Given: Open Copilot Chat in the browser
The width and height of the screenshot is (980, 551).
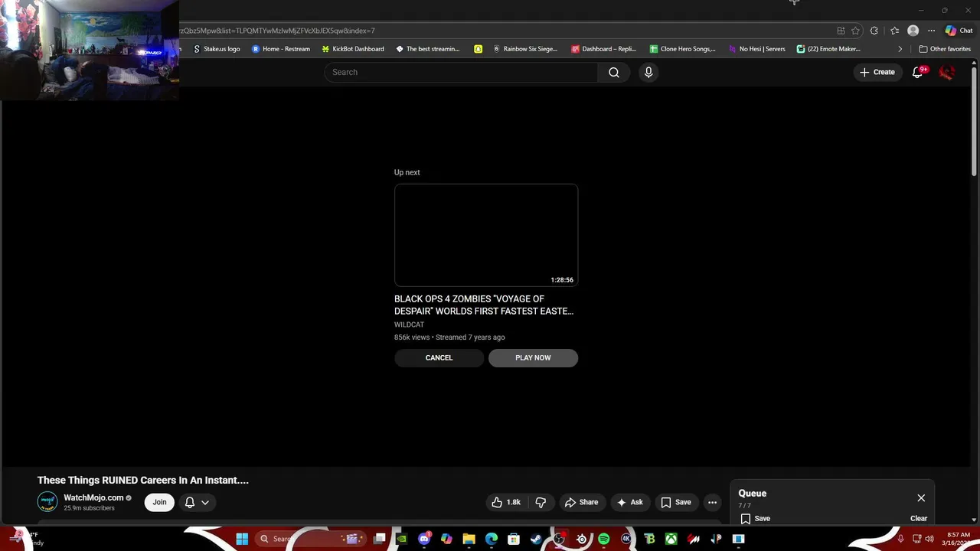Looking at the screenshot, I should pyautogui.click(x=959, y=31).
